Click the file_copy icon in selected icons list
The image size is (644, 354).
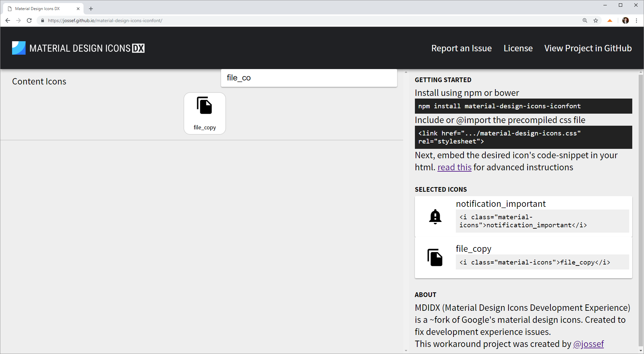point(435,257)
